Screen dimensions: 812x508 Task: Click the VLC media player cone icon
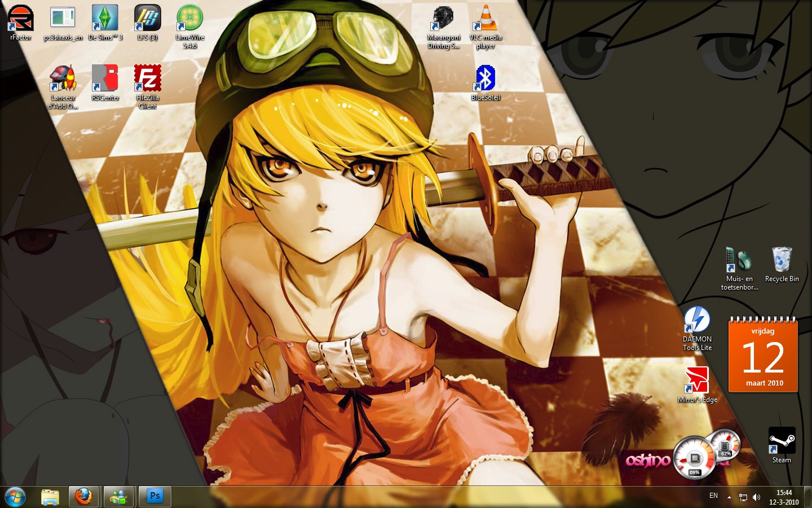[x=486, y=18]
